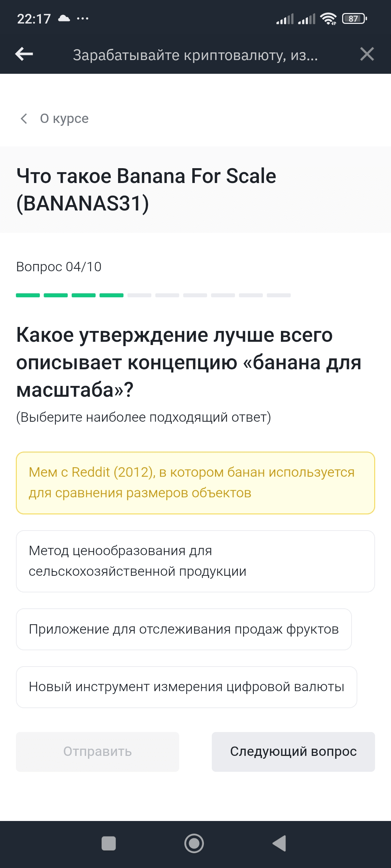Go to 'Следующий вопрос'
391x868 pixels.
tap(293, 752)
